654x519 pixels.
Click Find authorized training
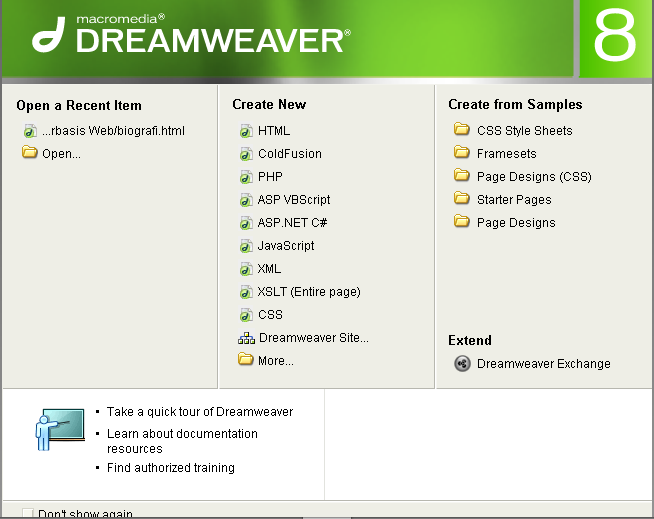click(171, 468)
